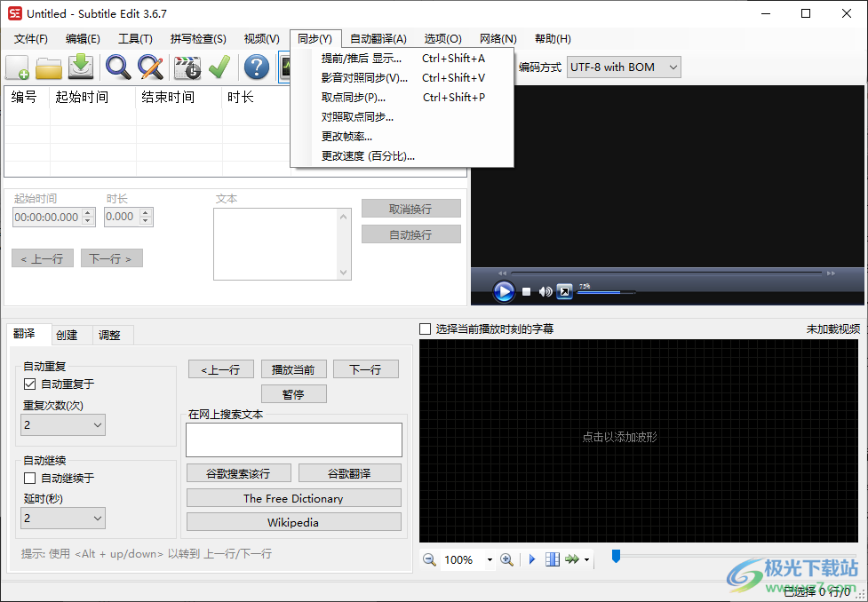Toggle fullscreen video arrow icon

(x=564, y=291)
